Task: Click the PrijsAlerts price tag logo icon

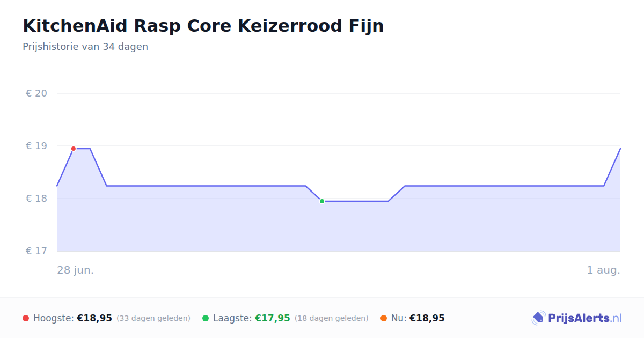Action: point(538,318)
